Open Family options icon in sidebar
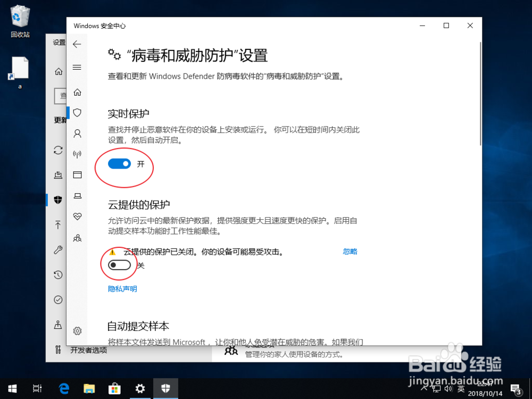 [x=77, y=238]
